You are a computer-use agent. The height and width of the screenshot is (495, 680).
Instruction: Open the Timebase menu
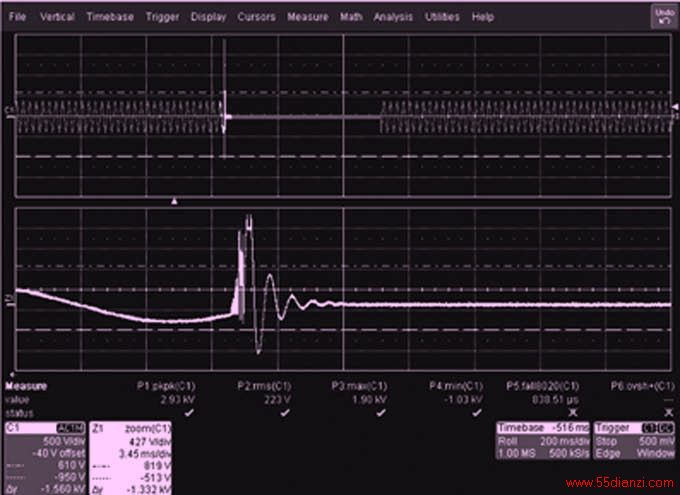(x=110, y=17)
